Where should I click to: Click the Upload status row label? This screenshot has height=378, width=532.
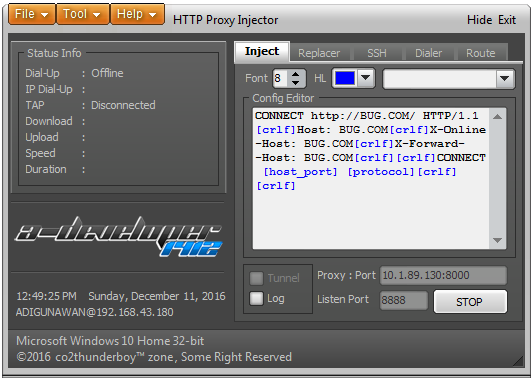(42, 137)
